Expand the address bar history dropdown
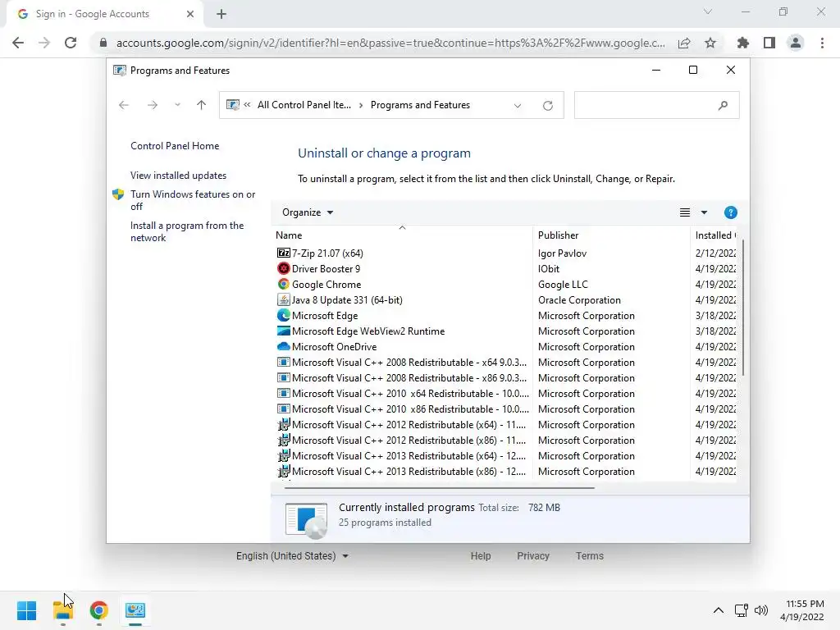This screenshot has width=840, height=630. pyautogui.click(x=518, y=106)
